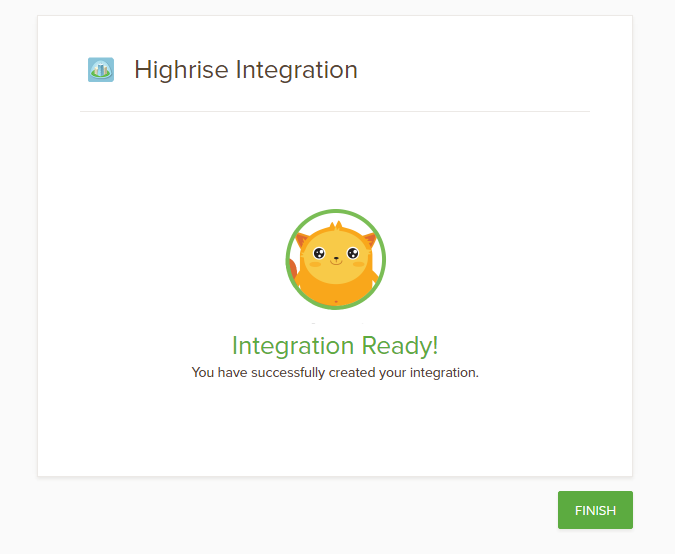Viewport: 675px width, 554px height.
Task: Click the mascot's left eye
Action: click(x=321, y=253)
